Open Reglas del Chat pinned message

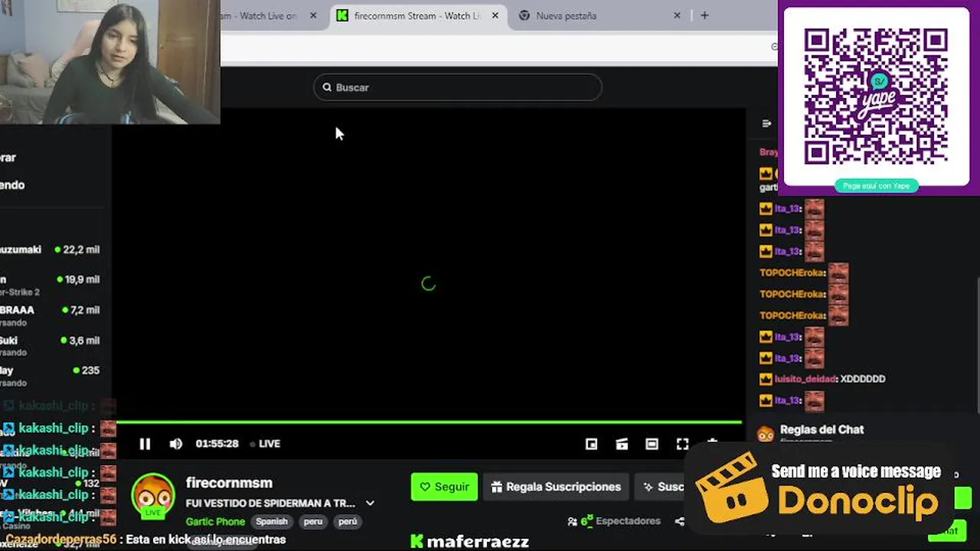(822, 430)
